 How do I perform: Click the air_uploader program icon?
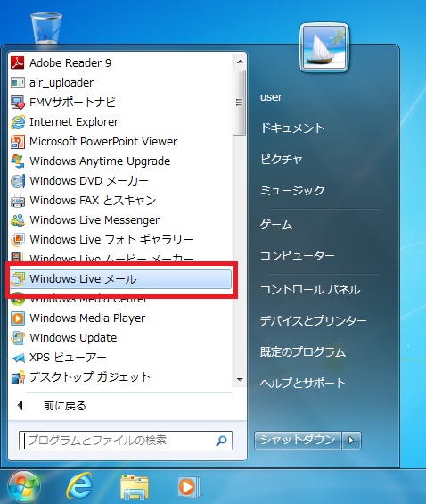tap(17, 83)
